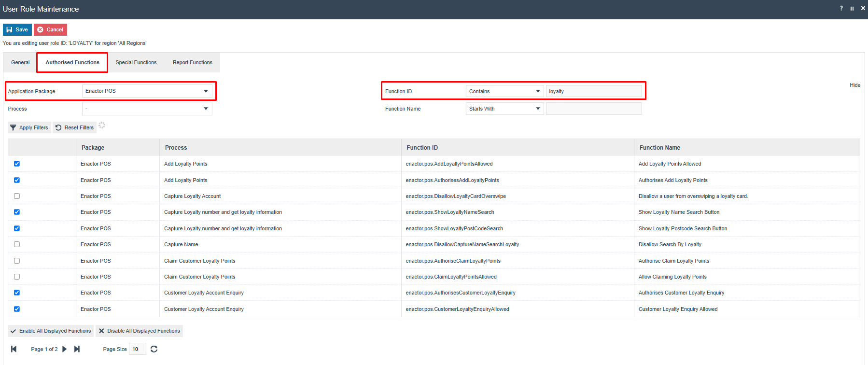Toggle Add Loyalty Points Allowed checkbox

[x=17, y=164]
